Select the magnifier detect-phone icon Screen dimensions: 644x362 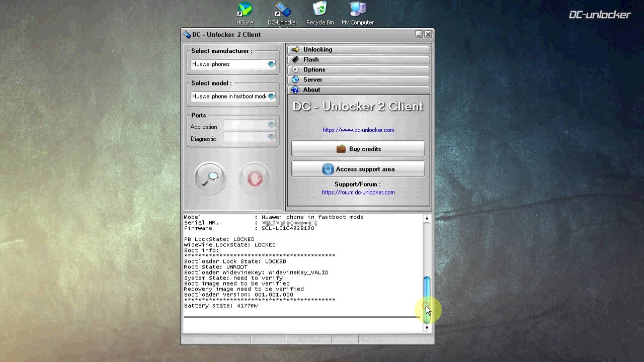tap(209, 178)
